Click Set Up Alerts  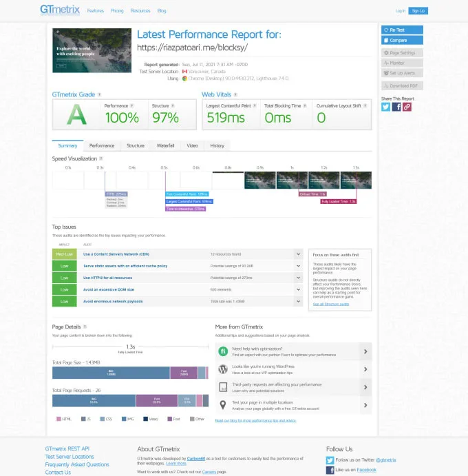[402, 73]
